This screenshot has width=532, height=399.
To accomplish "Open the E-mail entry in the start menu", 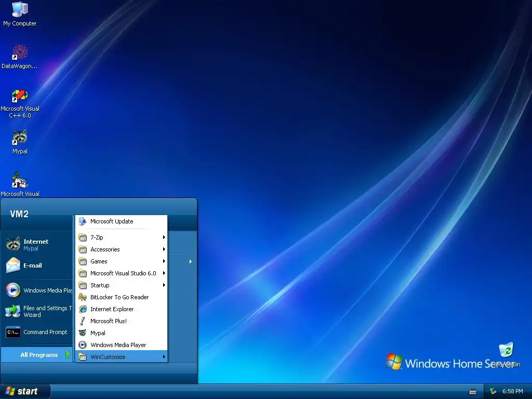I will point(37,265).
